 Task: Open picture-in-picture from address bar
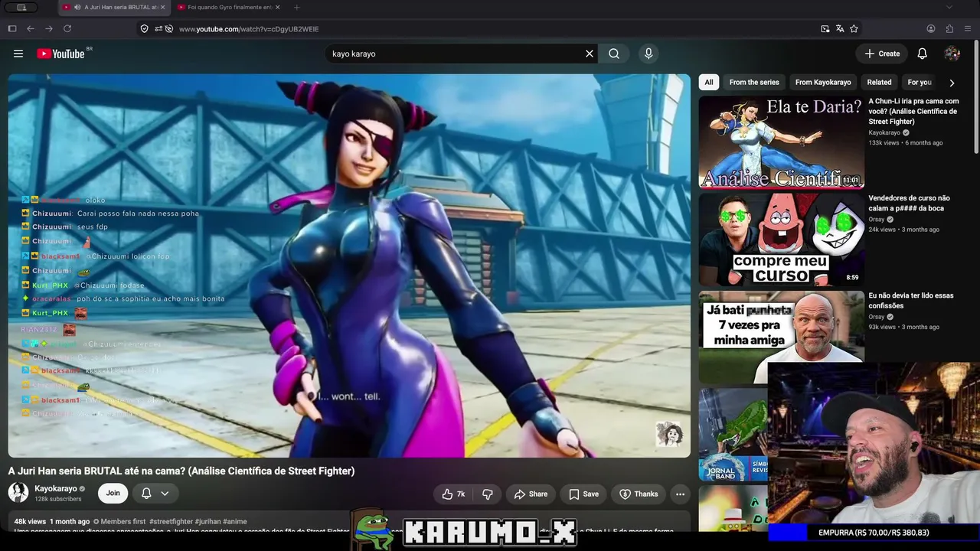point(825,28)
